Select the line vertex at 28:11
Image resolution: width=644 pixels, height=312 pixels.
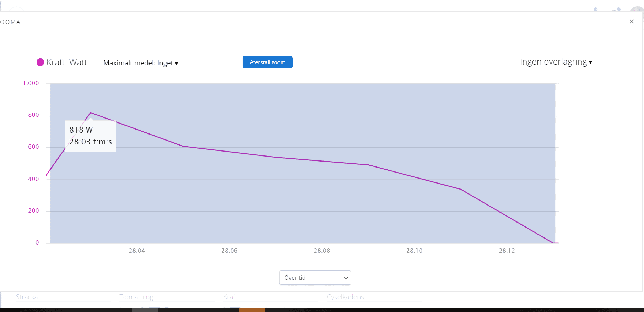[x=461, y=189]
